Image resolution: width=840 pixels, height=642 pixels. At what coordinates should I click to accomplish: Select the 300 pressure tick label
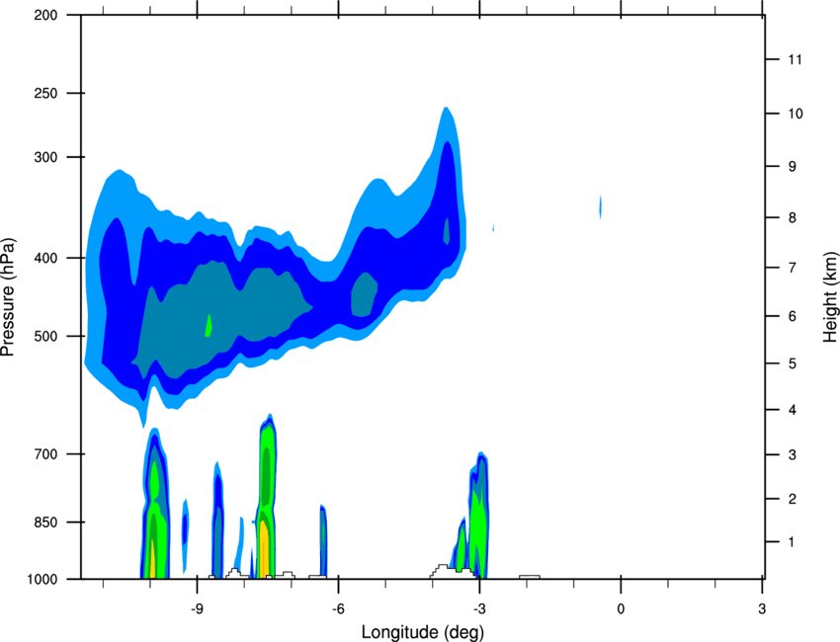(x=45, y=157)
